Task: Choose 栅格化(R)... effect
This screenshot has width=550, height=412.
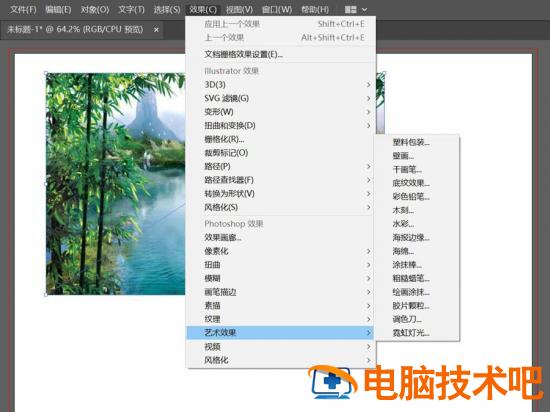Action: tap(281, 139)
